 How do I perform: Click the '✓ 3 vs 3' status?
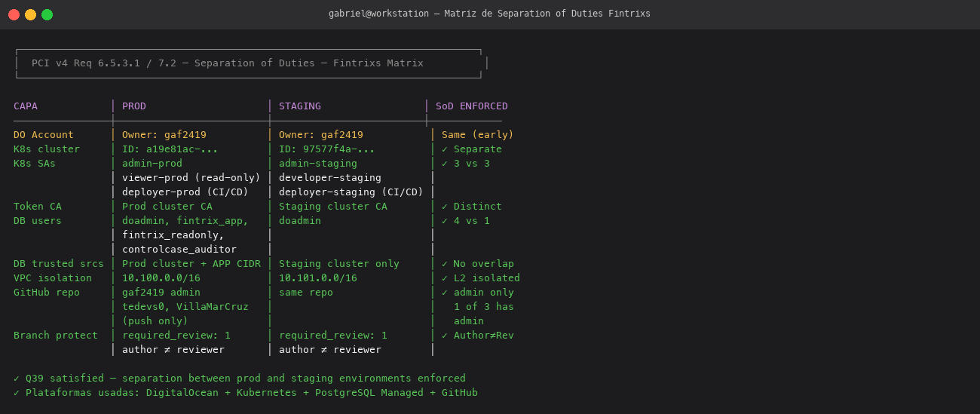click(466, 164)
